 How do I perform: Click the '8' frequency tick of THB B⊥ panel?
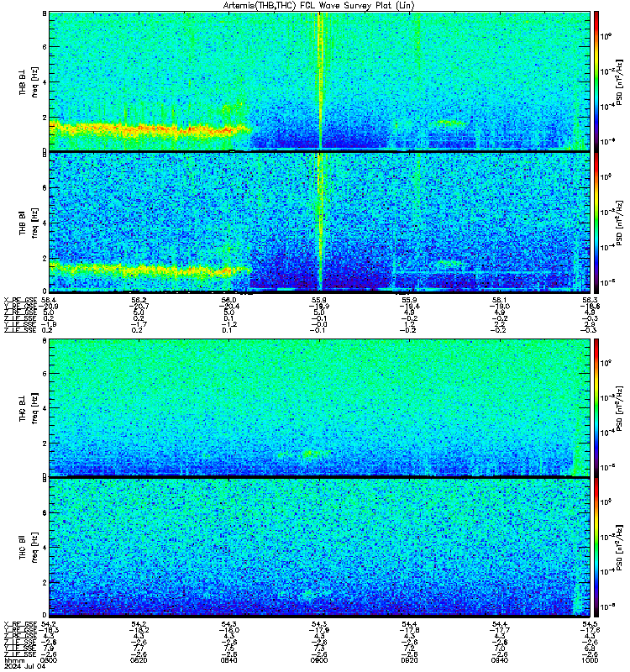click(45, 13)
